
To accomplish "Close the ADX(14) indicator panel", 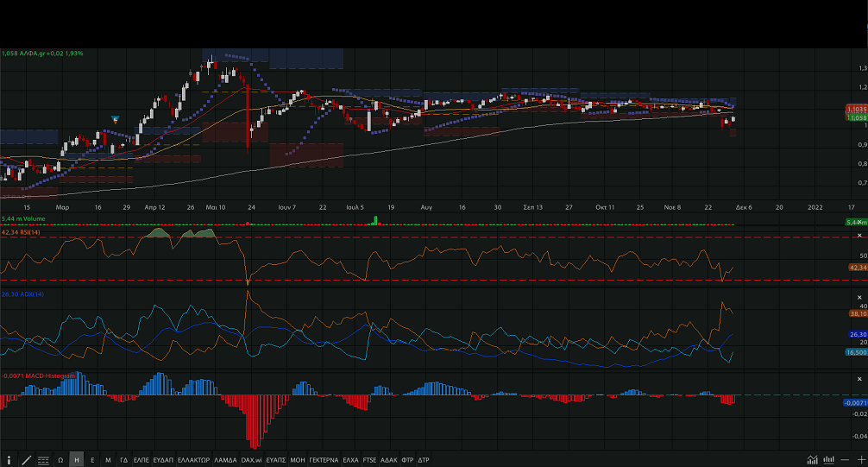I will pyautogui.click(x=859, y=297).
